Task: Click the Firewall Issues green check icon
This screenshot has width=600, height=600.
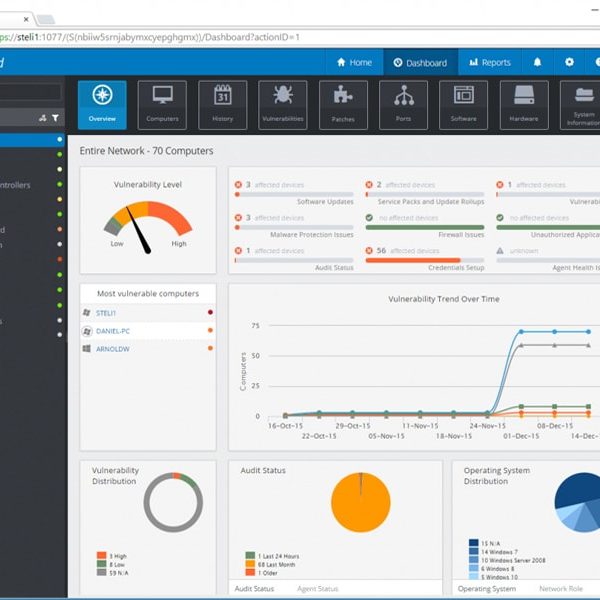Action: (369, 217)
